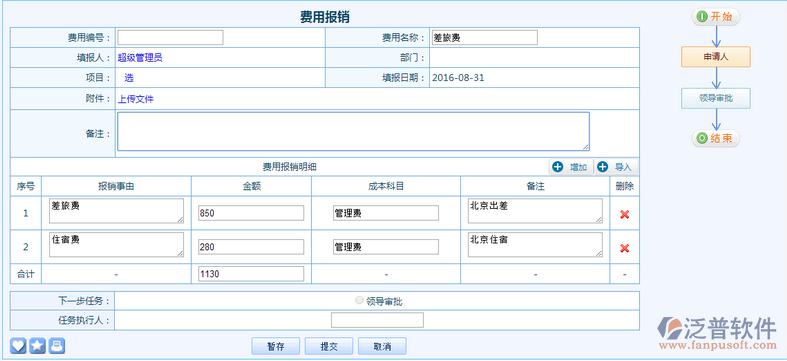Delete expense row 1 with red X
787x361 pixels.
click(624, 214)
